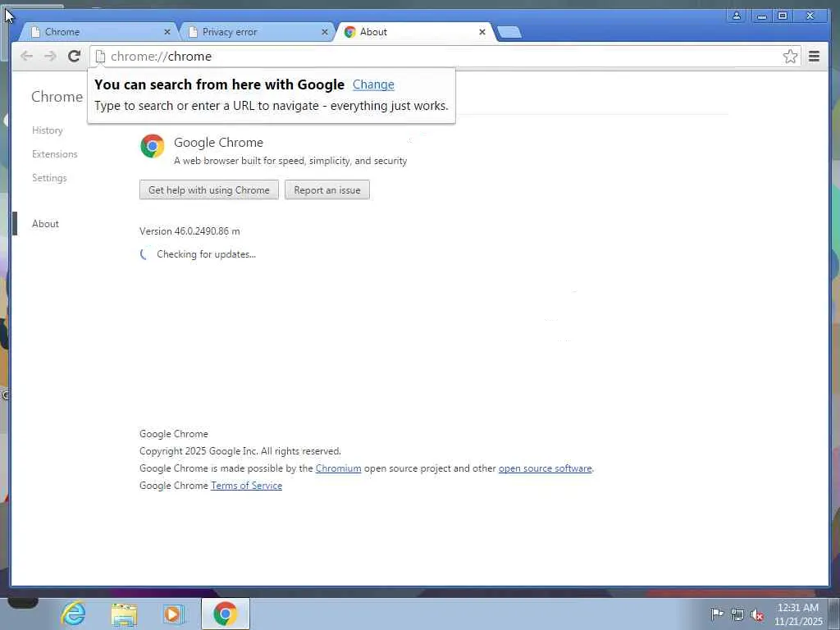
Task: Click the Google Chrome logo on About page
Action: 152,146
